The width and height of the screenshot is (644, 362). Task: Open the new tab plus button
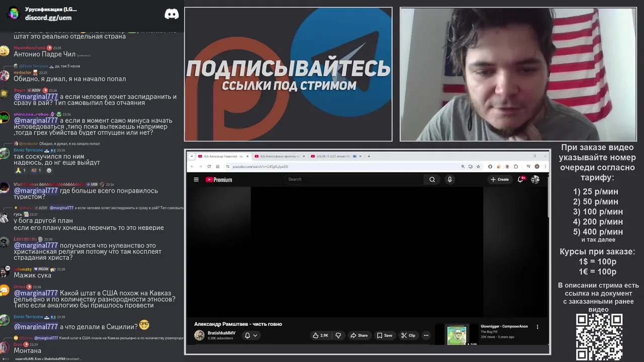(x=369, y=156)
